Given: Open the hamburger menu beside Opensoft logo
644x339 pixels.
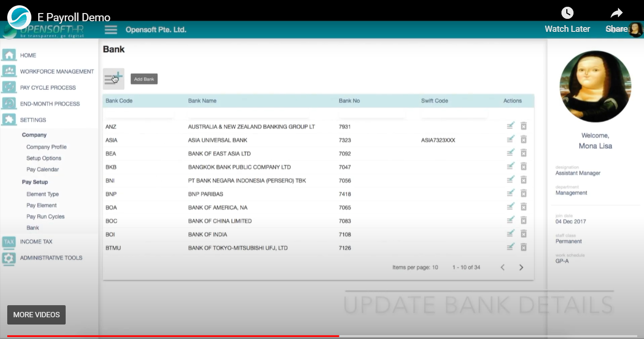Looking at the screenshot, I should point(111,29).
